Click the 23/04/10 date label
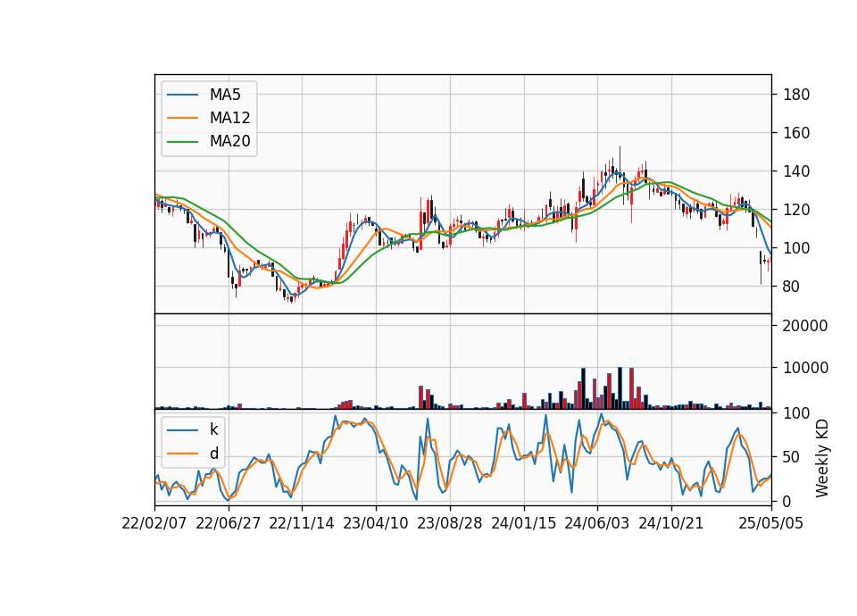857x616 pixels. point(376,523)
